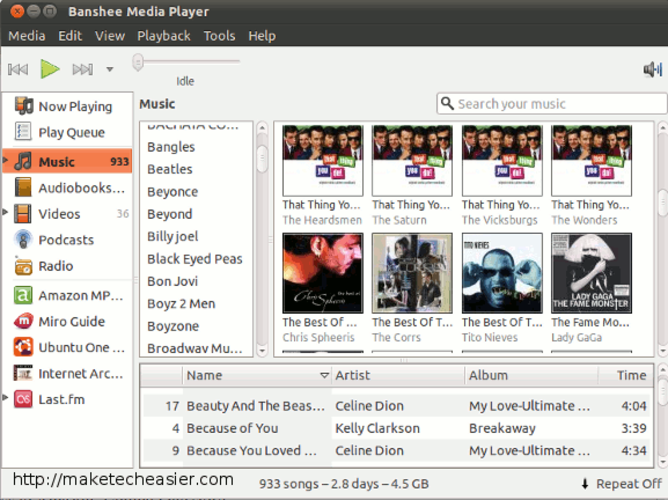Select Bangles in the artist list

point(171,147)
